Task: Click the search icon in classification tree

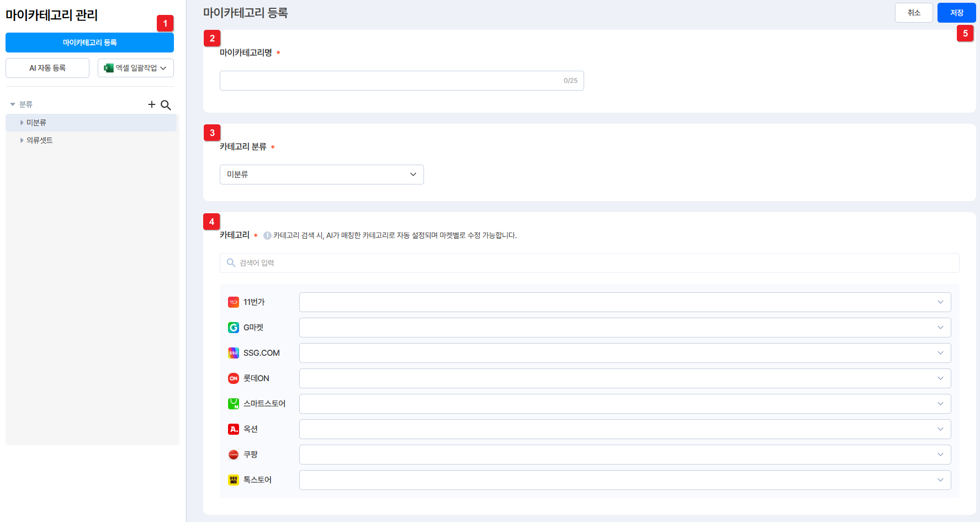Action: click(x=166, y=105)
